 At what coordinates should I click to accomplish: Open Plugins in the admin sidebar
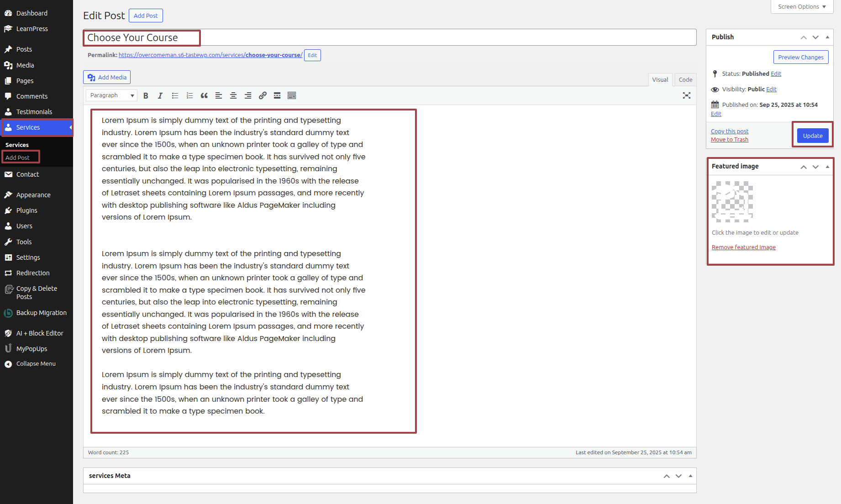pyautogui.click(x=27, y=210)
